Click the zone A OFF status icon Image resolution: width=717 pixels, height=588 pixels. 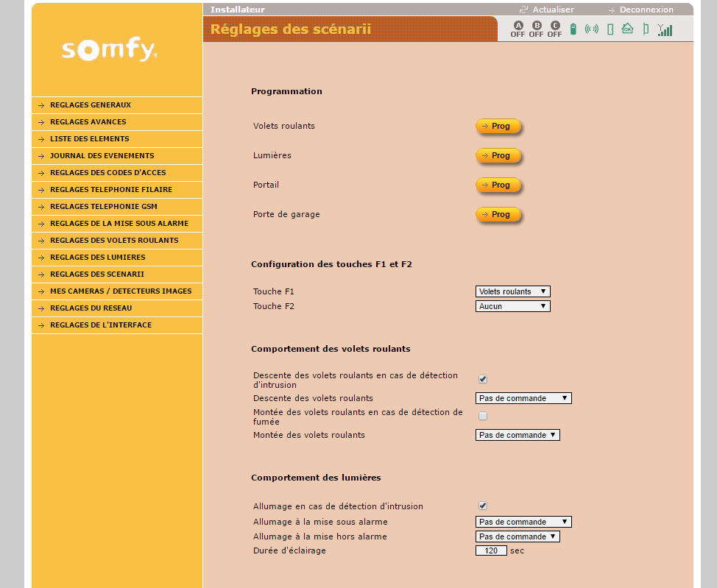[518, 29]
